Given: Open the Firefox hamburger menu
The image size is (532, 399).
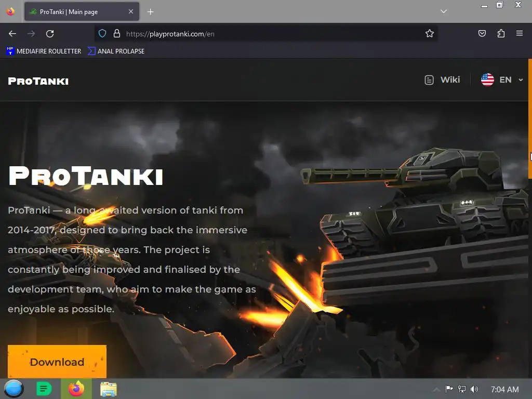Looking at the screenshot, I should 520,33.
